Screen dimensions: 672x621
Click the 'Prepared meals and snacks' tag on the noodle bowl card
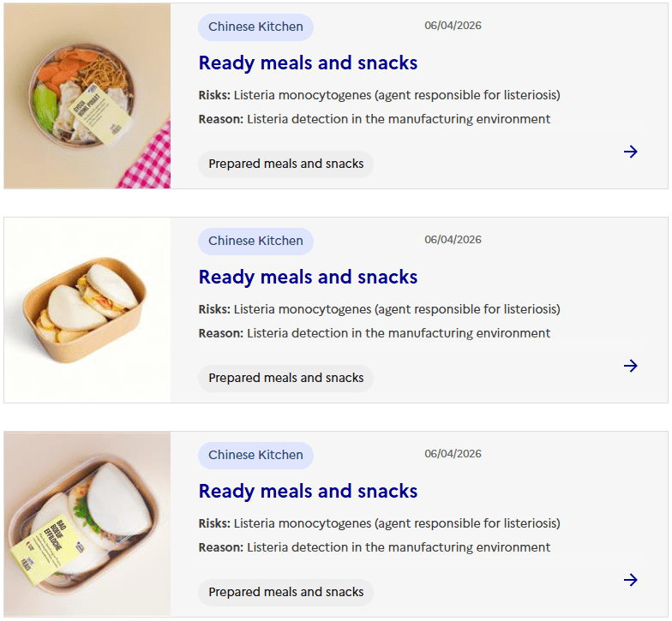[x=285, y=164]
